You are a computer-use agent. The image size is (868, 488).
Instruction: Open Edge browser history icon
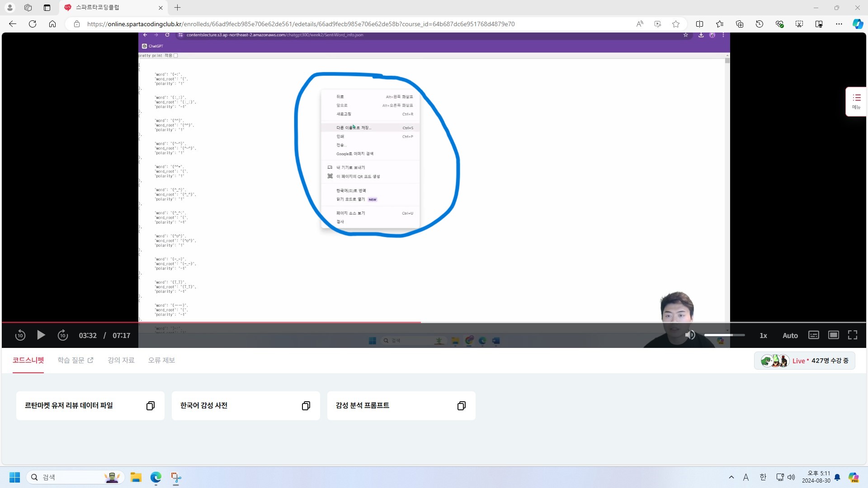pyautogui.click(x=759, y=24)
